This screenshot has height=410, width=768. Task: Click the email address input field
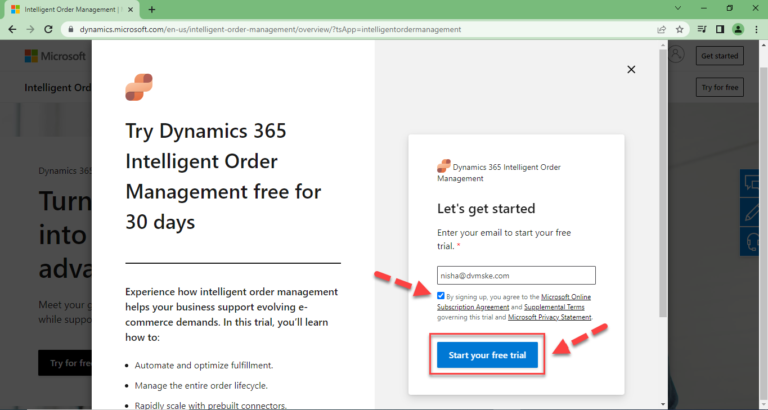click(x=516, y=275)
